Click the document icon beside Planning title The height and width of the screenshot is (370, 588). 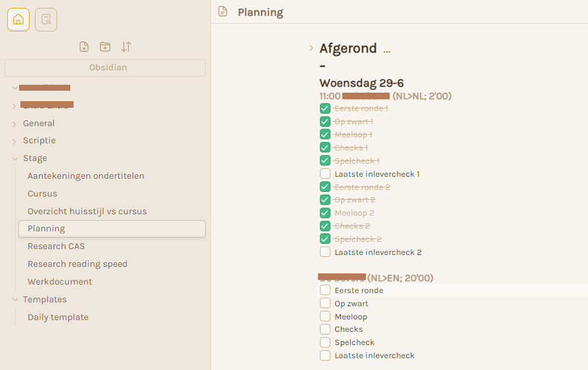tap(223, 11)
